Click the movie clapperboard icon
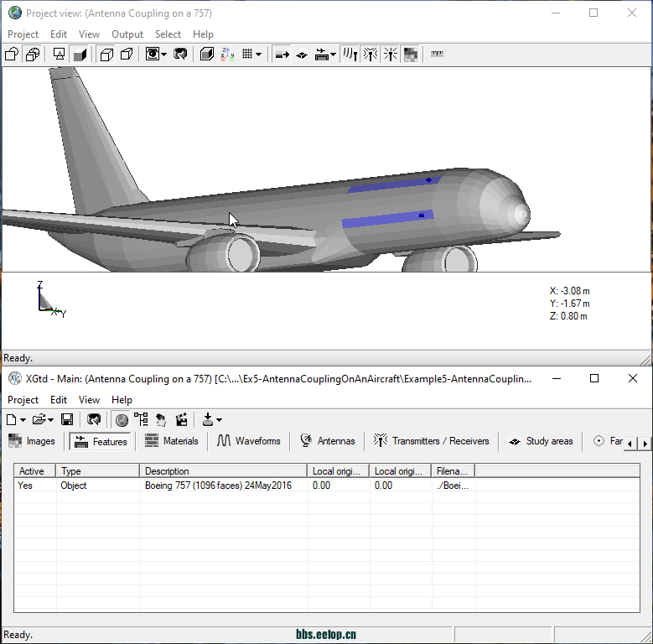This screenshot has height=644, width=653. [x=181, y=420]
